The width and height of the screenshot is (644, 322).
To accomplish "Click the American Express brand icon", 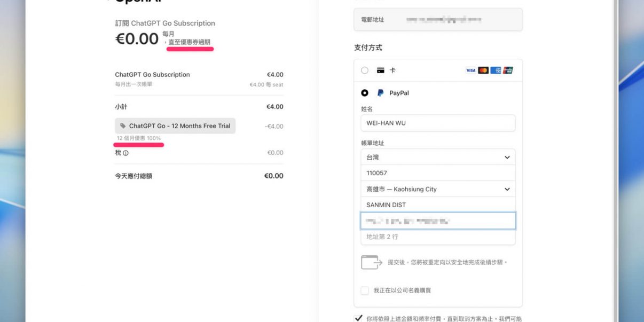I will coord(496,70).
